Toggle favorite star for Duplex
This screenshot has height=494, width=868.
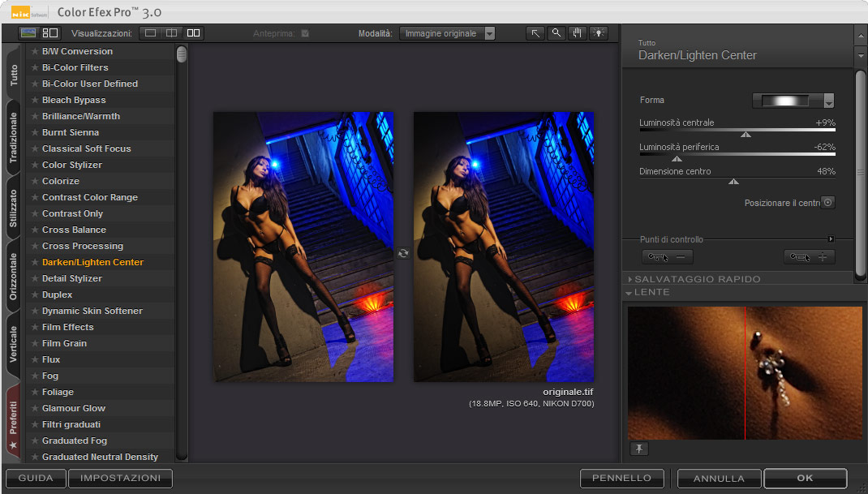[34, 294]
